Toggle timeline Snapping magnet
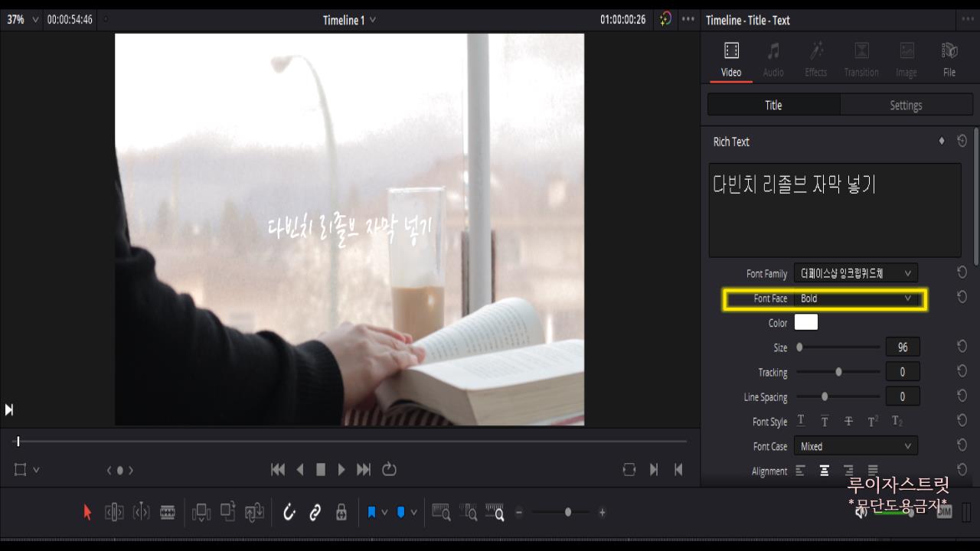Screen dimensions: 980x551 pyautogui.click(x=289, y=513)
